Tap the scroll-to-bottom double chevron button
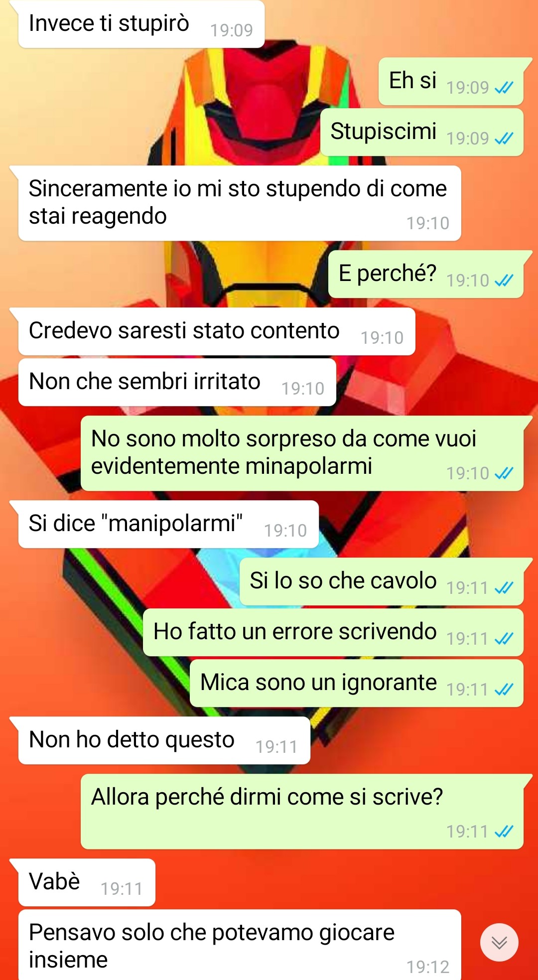 (x=499, y=942)
